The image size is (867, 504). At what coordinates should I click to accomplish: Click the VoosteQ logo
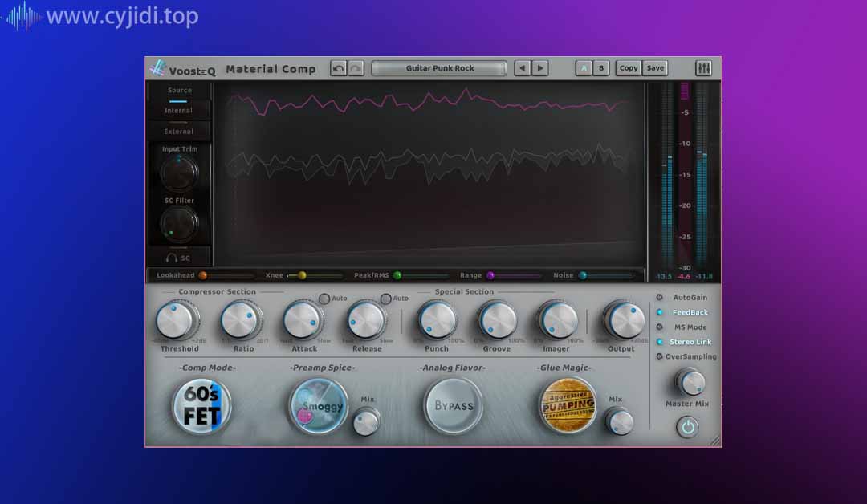182,69
